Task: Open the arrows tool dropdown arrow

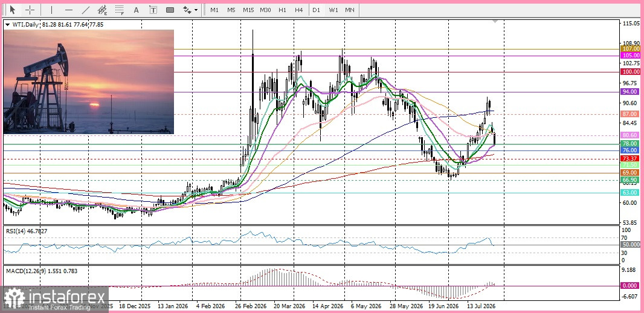Action: [x=196, y=10]
